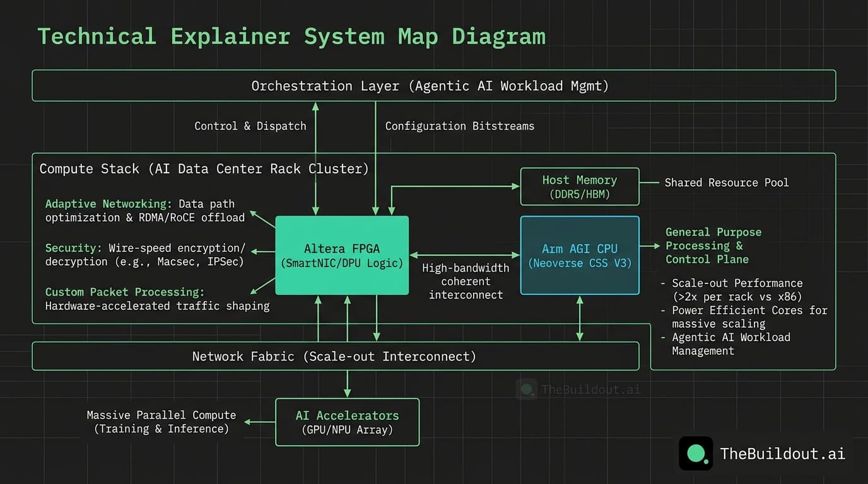
Task: Open the Control & Dispatch label
Action: [x=250, y=126]
